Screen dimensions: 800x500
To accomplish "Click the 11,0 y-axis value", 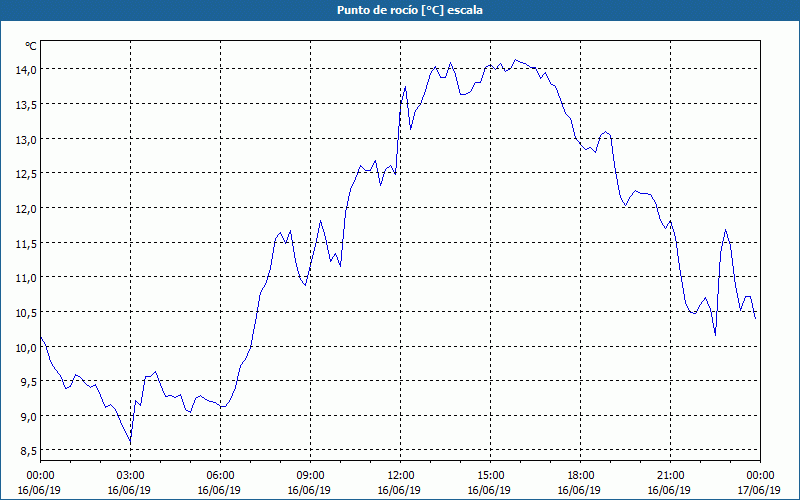I will tap(26, 278).
